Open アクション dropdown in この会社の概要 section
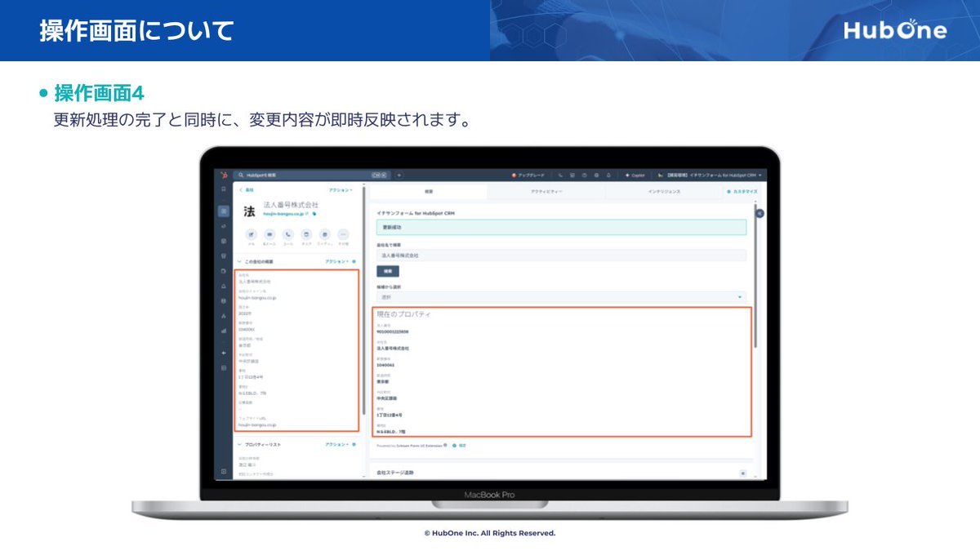980x551 pixels. (x=336, y=261)
